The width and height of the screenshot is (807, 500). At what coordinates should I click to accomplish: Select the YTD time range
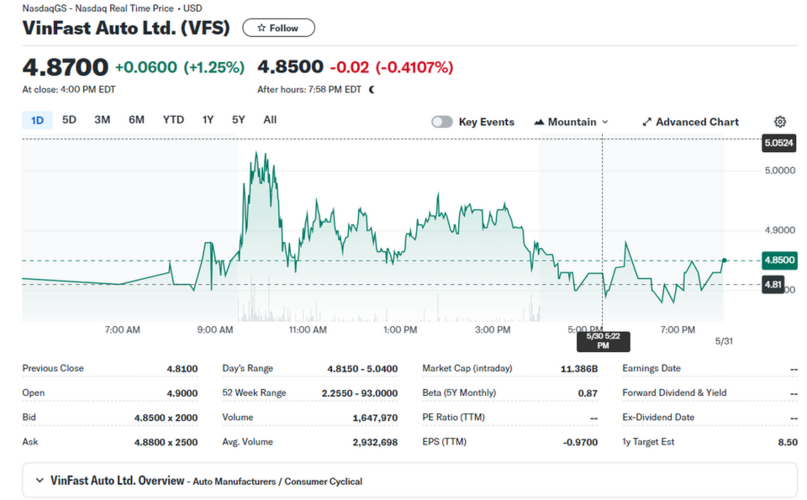coord(173,120)
